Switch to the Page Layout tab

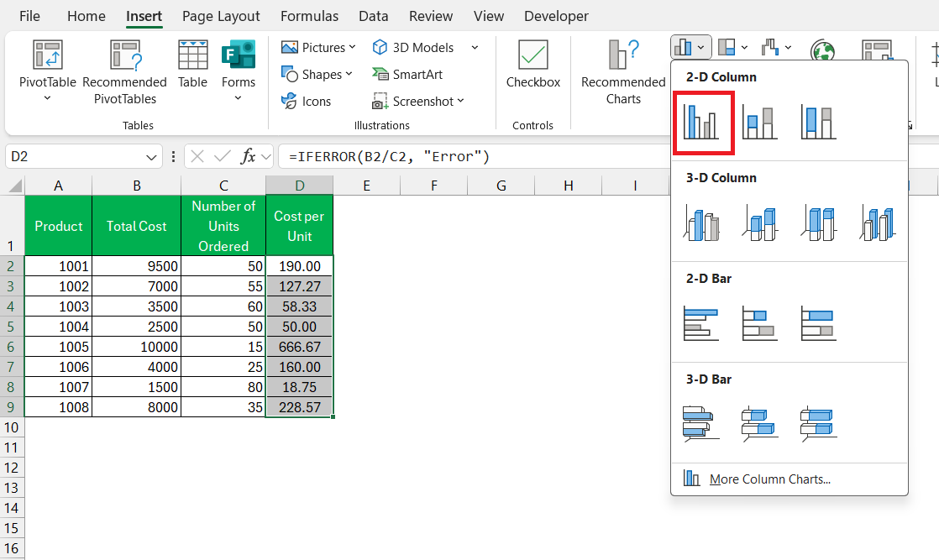221,16
